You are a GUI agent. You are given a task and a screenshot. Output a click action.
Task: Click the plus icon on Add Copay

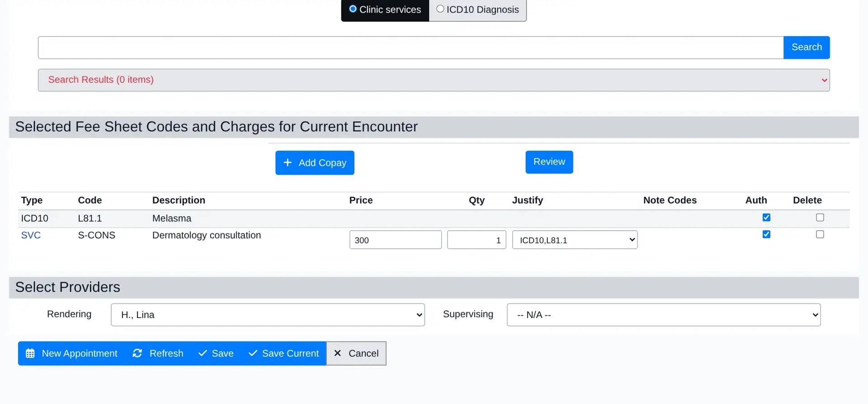point(288,162)
